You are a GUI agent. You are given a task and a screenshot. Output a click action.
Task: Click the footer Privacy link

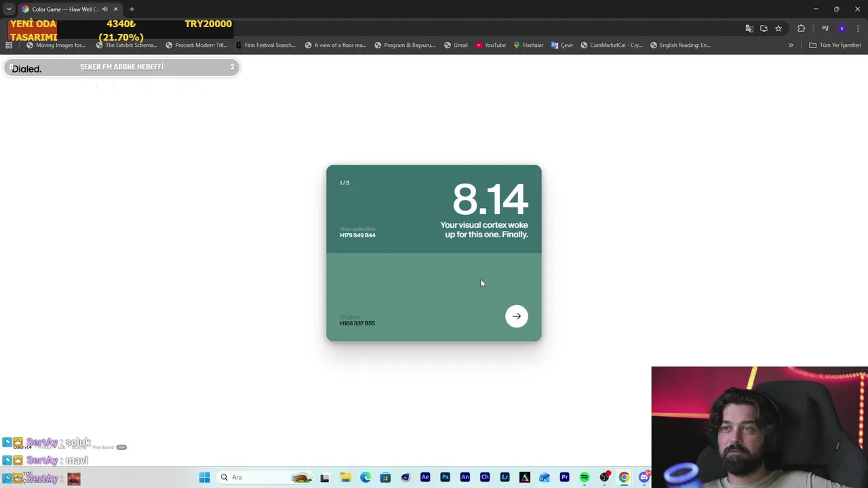[x=46, y=447]
